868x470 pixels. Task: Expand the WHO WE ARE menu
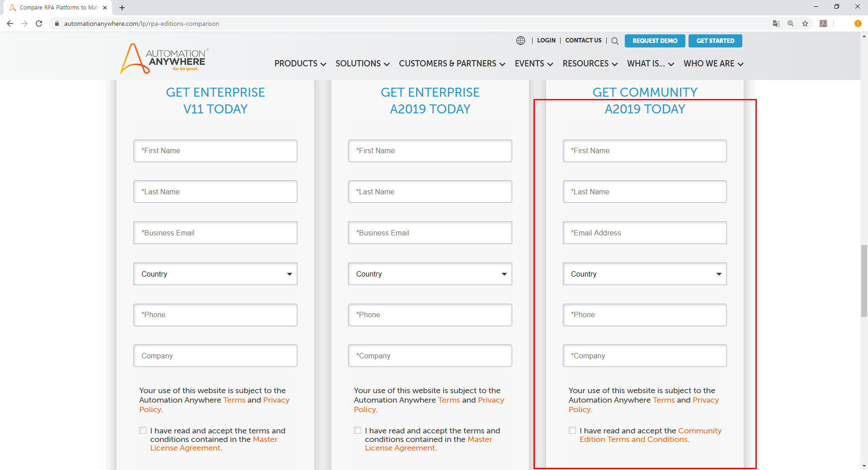tap(713, 64)
